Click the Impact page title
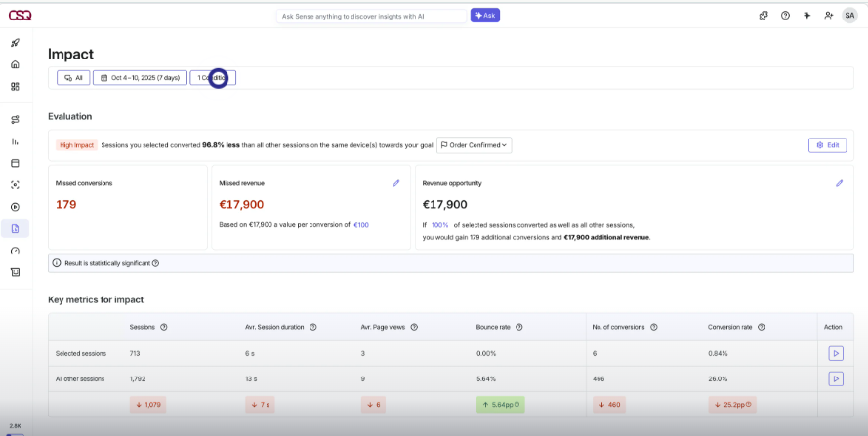Image resolution: width=868 pixels, height=436 pixels. (71, 55)
